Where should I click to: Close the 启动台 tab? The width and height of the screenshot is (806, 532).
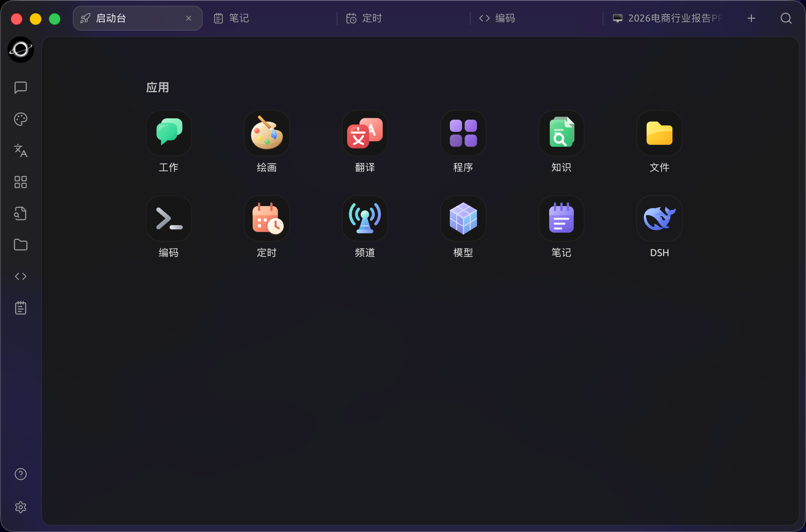tap(189, 18)
